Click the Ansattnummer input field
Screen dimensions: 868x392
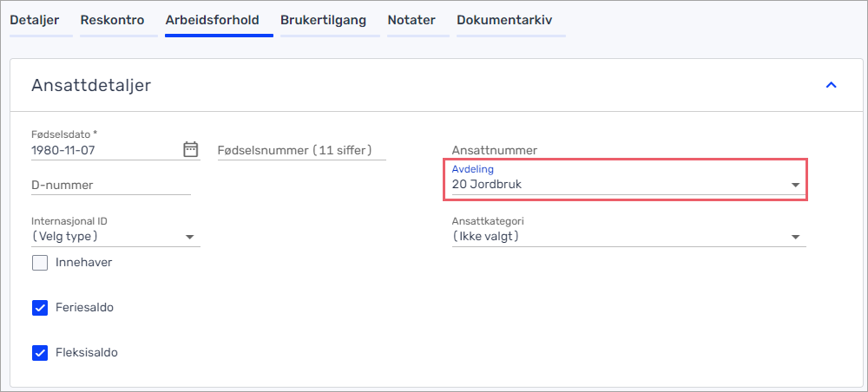628,150
